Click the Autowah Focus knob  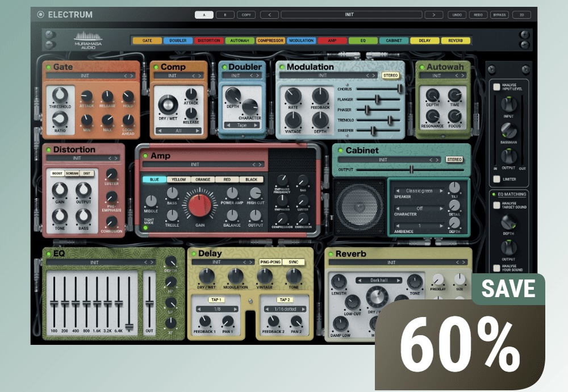point(454,116)
